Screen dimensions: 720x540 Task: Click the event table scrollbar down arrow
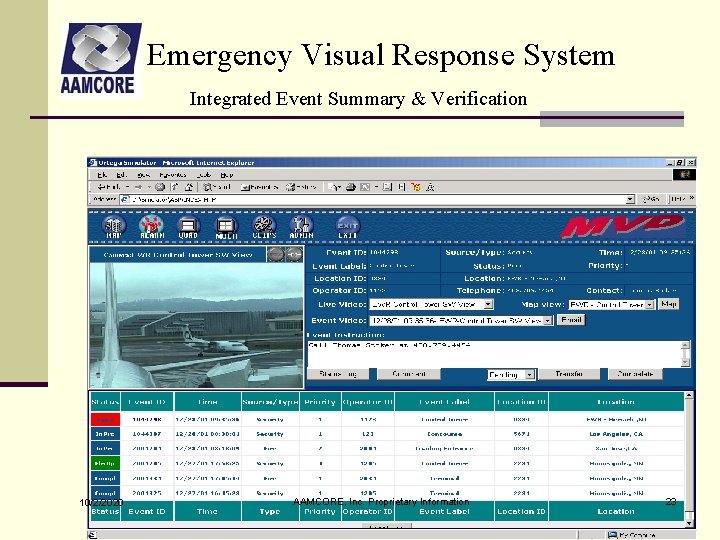click(689, 523)
